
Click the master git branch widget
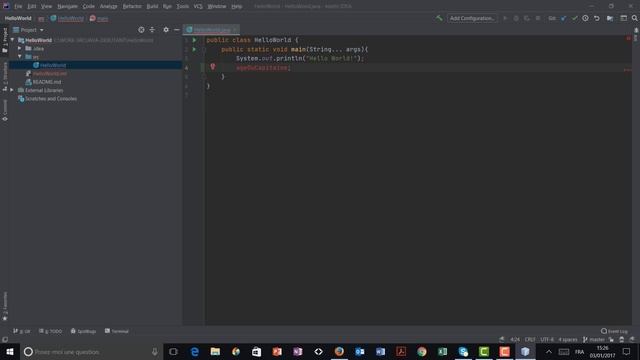594,339
